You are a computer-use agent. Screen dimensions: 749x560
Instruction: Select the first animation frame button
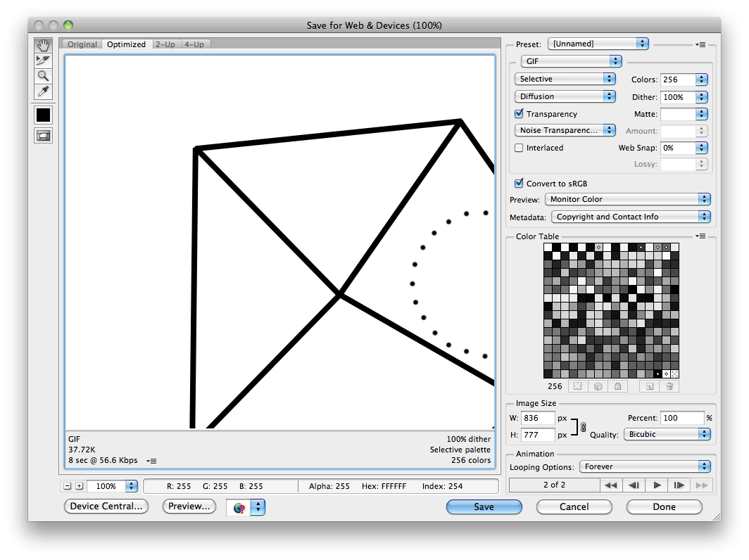[610, 485]
